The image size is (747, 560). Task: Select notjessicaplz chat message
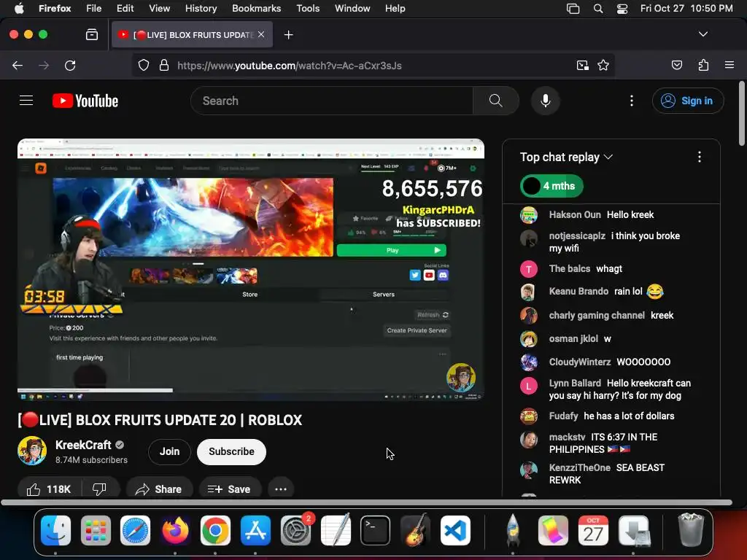(x=614, y=242)
